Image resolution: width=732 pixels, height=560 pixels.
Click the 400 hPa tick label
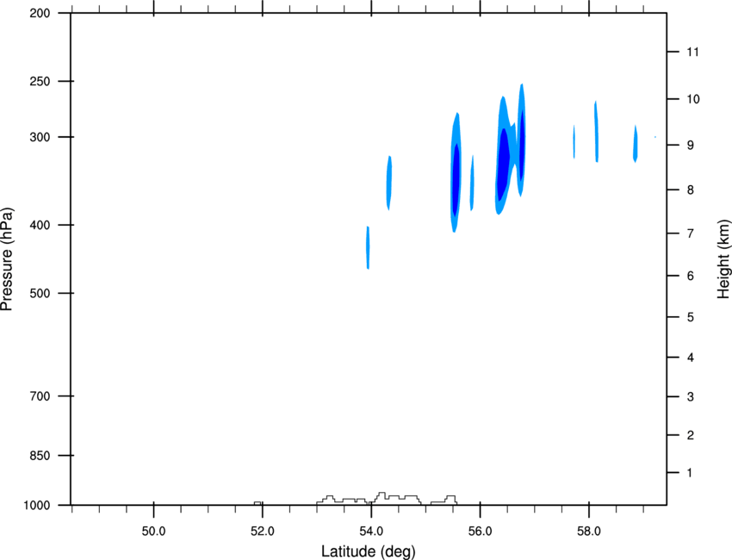(40, 225)
